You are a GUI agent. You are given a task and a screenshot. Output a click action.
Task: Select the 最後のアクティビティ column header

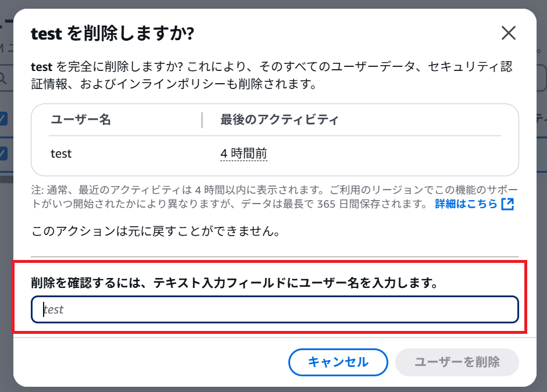279,120
